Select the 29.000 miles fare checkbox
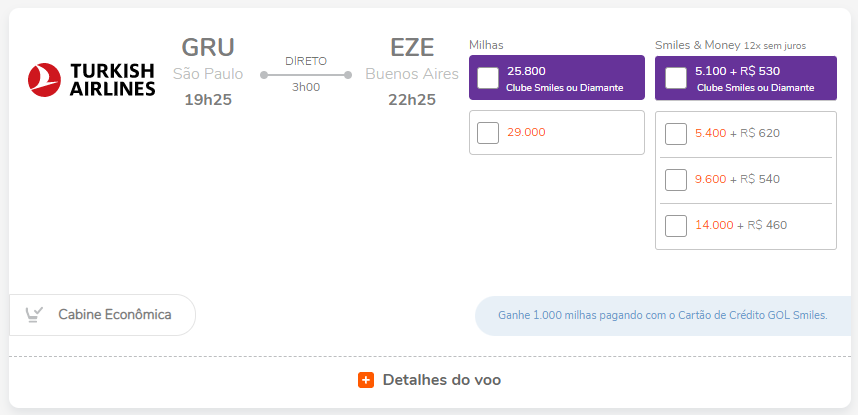 coord(488,132)
